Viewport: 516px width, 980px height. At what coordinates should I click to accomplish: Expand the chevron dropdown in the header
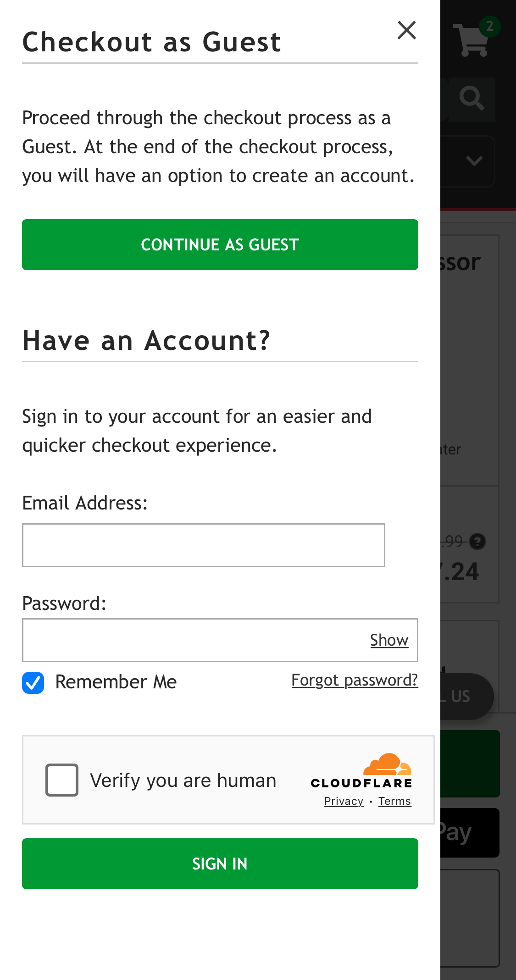(474, 161)
